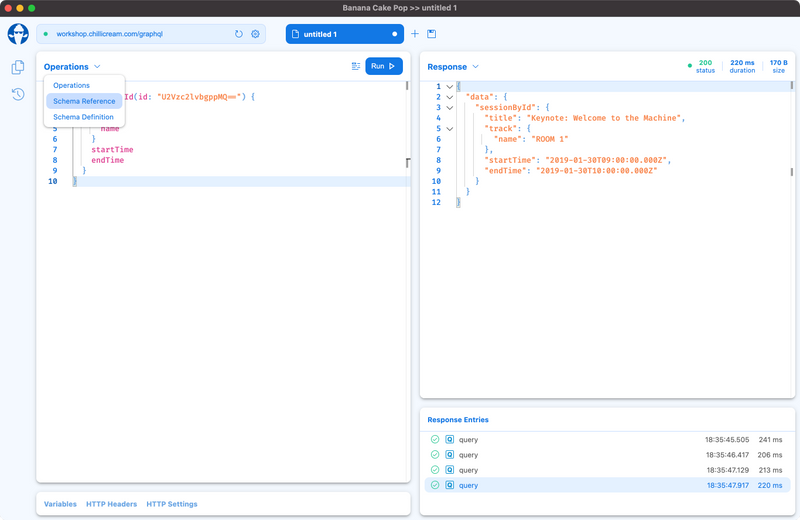Open connection settings gear icon
The image size is (800, 520).
point(256,34)
